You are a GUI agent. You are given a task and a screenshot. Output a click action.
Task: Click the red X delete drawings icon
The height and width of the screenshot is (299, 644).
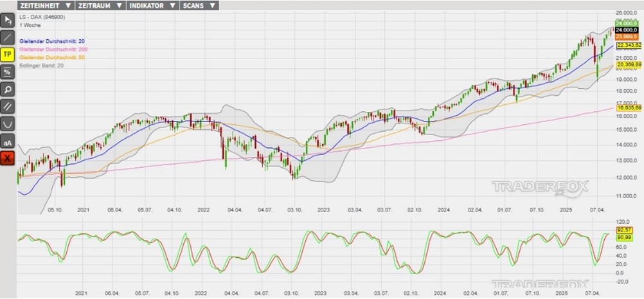pos(7,158)
